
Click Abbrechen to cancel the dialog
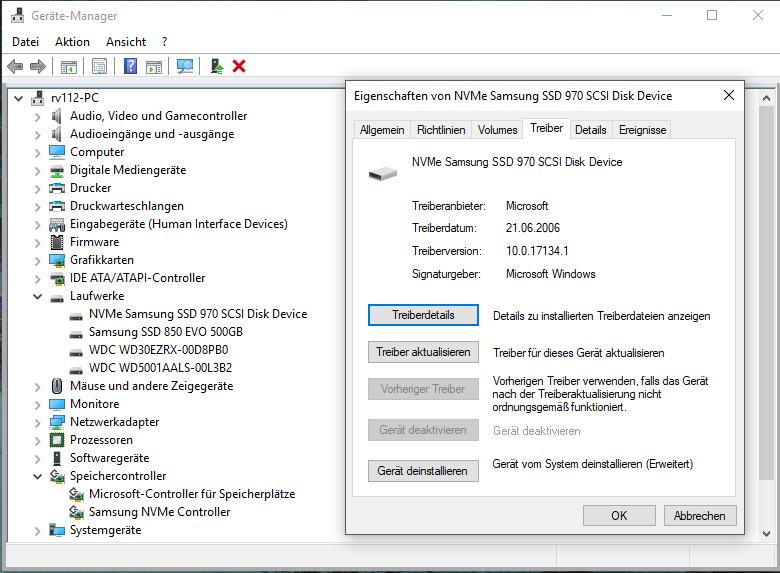699,515
